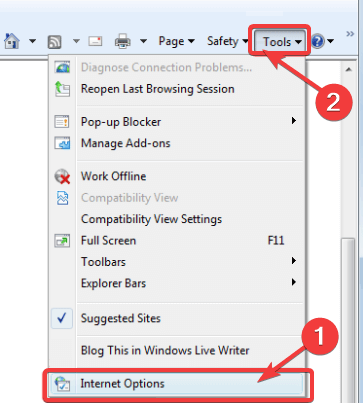363x403 pixels.
Task: Open the Help dropdown arrow
Action: (x=330, y=41)
